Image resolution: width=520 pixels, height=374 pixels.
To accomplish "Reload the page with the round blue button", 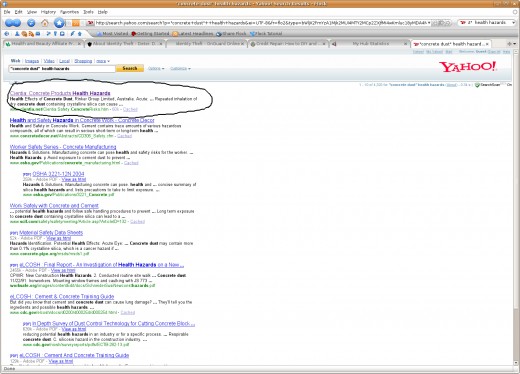I will (31, 23).
